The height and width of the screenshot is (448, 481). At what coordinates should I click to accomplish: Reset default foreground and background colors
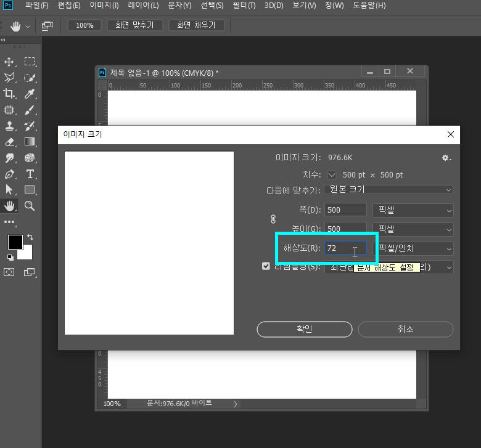[10, 258]
